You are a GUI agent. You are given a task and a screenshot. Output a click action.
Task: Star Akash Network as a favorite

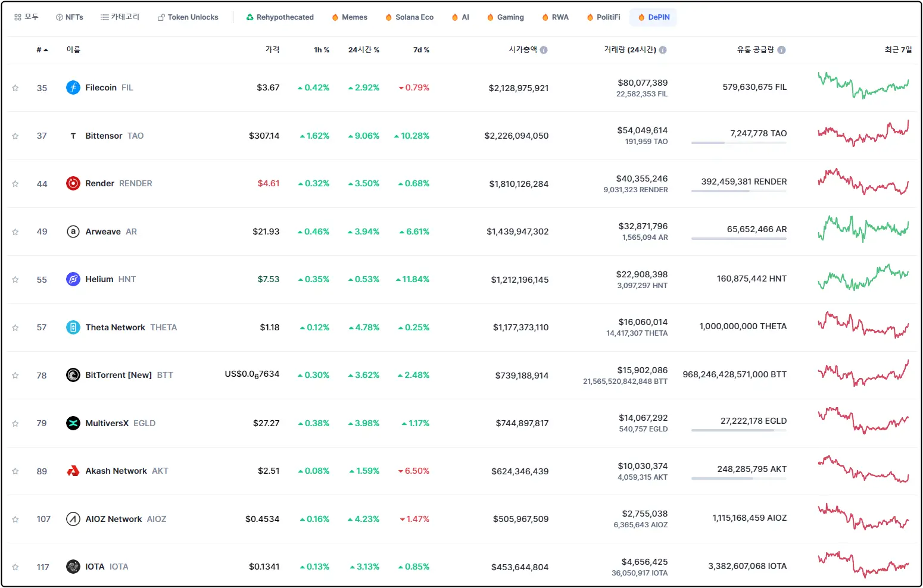pos(15,471)
